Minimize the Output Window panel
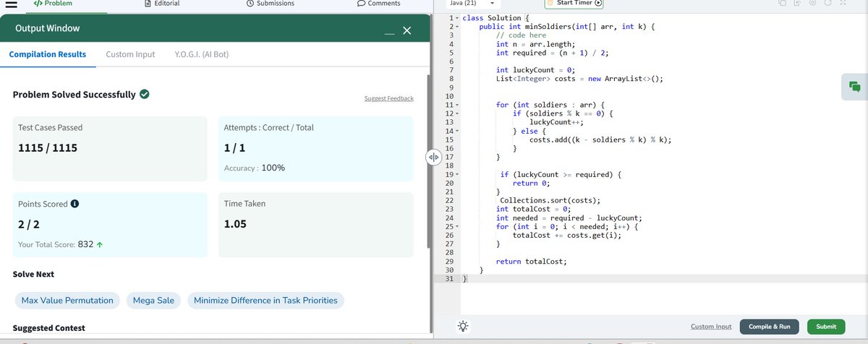The width and height of the screenshot is (868, 344). (389, 33)
